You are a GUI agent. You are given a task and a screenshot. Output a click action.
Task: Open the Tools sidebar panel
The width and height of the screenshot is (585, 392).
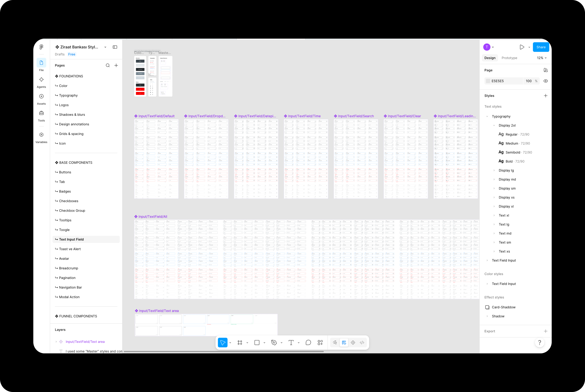tap(41, 113)
